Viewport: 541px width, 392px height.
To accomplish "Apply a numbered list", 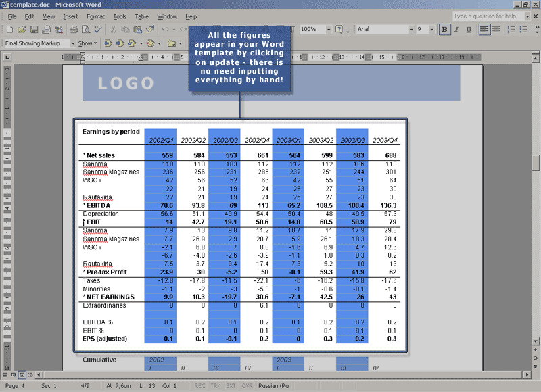I will (511, 30).
